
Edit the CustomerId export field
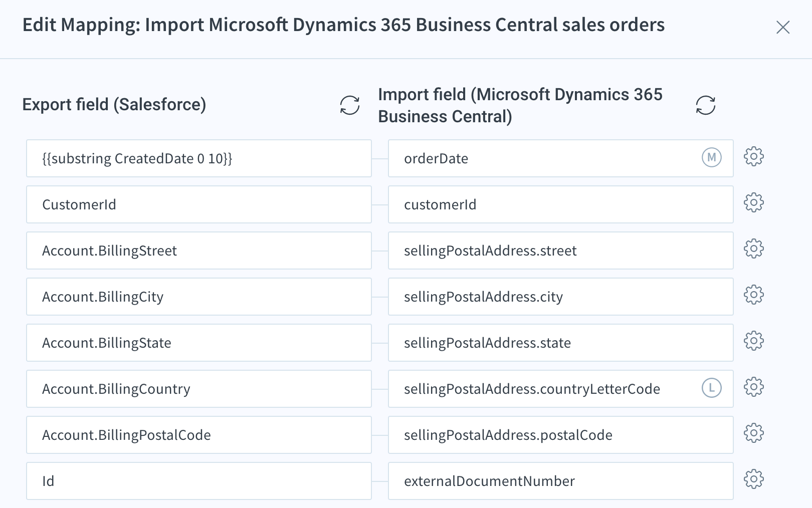tap(199, 204)
